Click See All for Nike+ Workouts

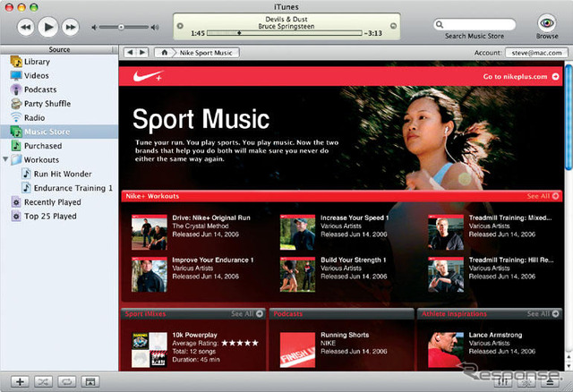tap(543, 196)
